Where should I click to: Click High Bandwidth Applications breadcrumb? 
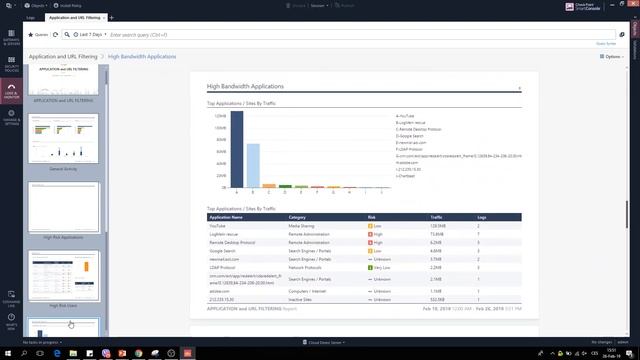pos(142,57)
